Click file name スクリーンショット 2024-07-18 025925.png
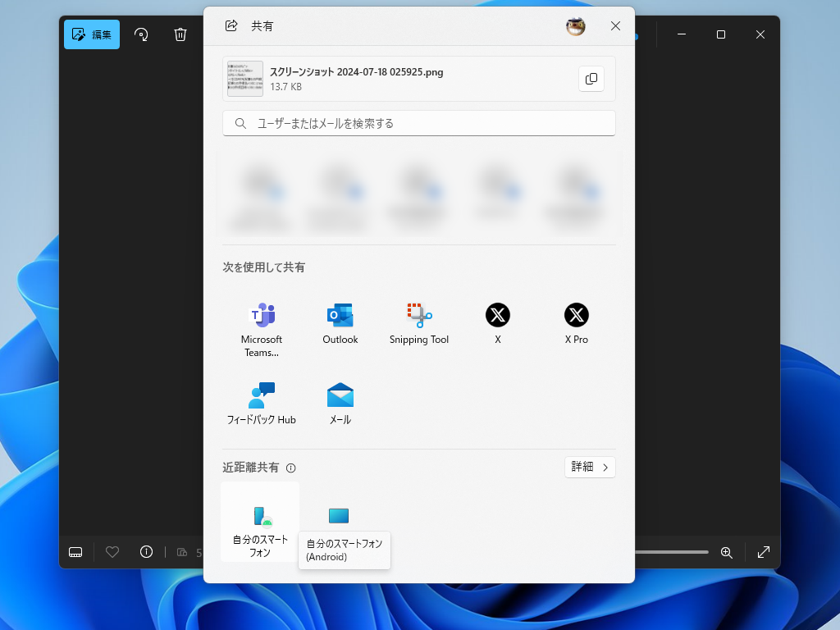Screen dimensions: 840x630 pos(356,72)
